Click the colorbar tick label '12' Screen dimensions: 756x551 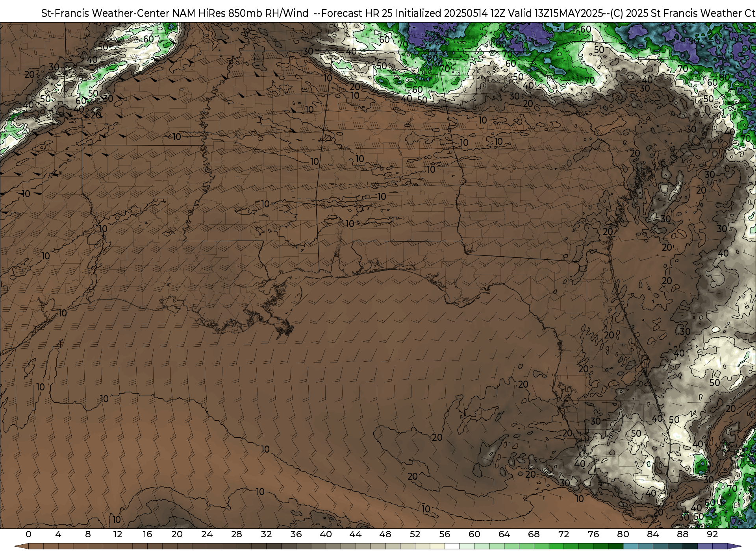point(118,534)
